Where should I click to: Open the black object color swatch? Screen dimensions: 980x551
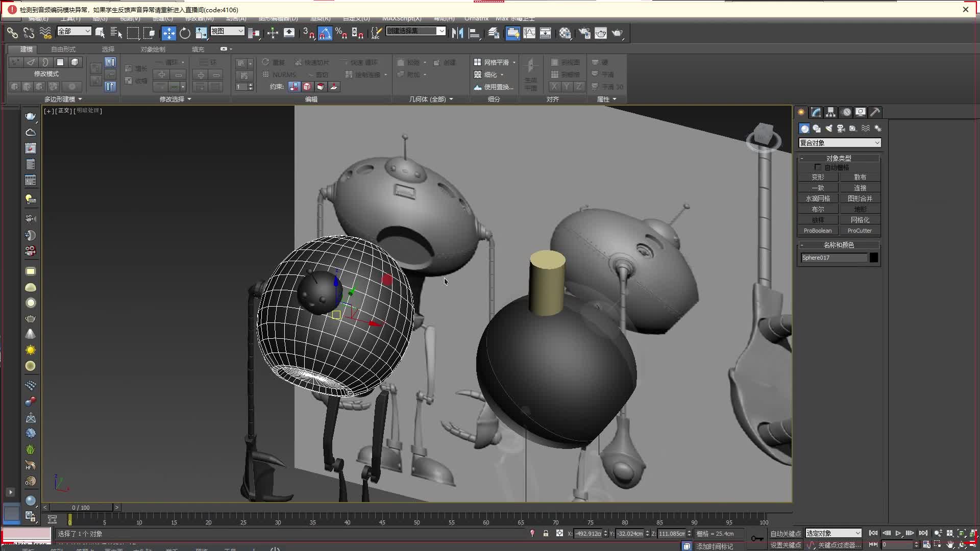[x=874, y=258]
